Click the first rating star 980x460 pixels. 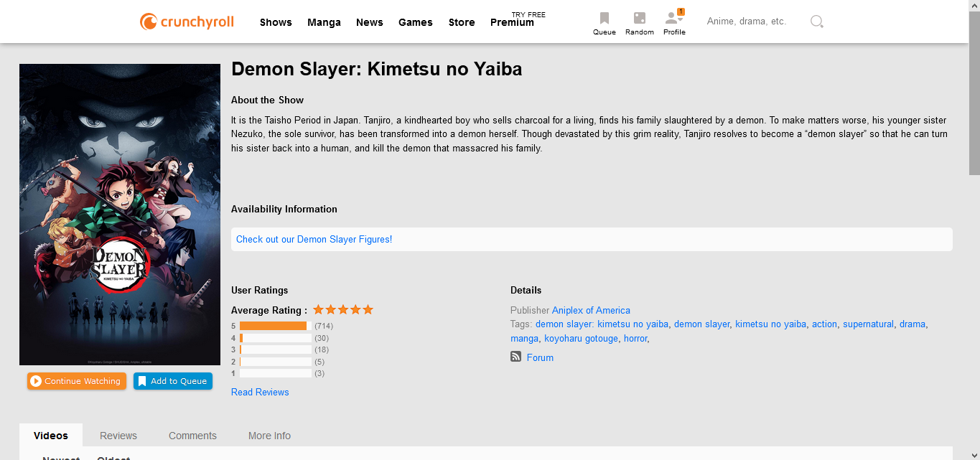point(319,309)
